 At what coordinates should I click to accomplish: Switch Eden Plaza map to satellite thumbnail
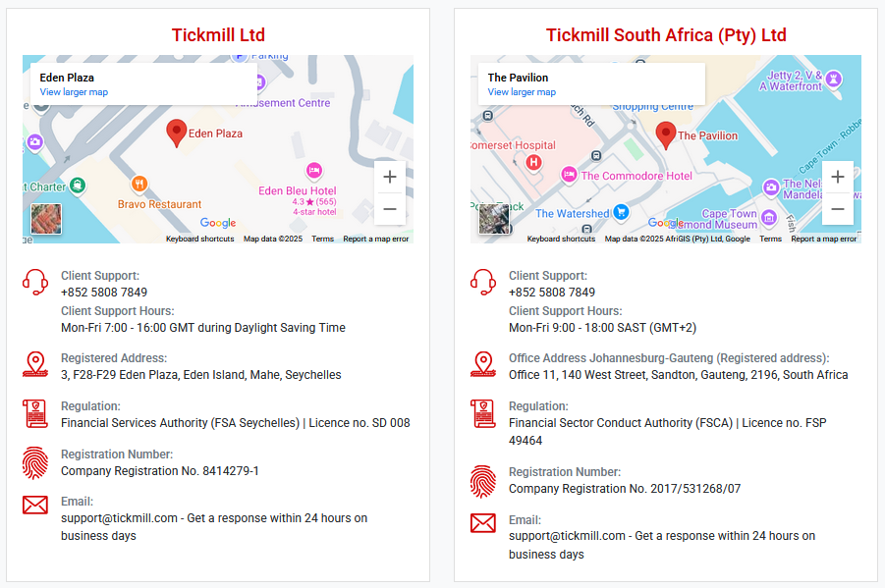46,219
